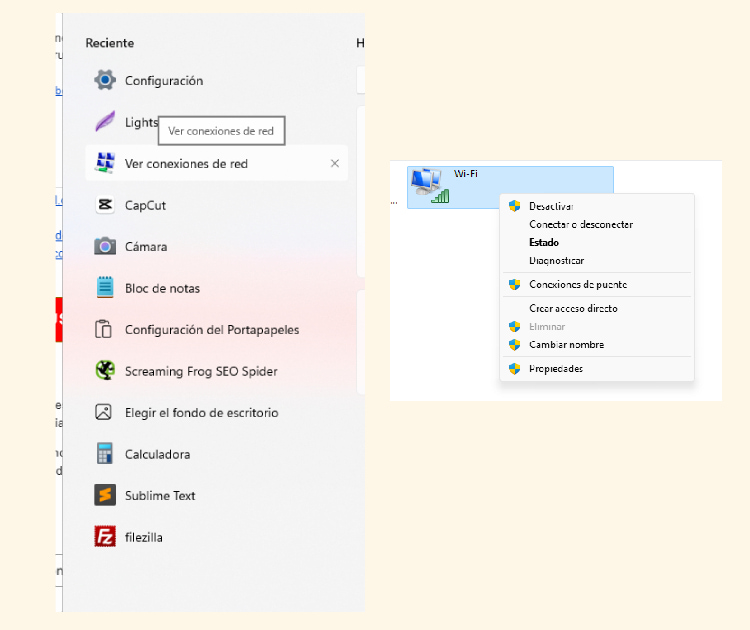Select the Wi-Fi network adapter icon
The width and height of the screenshot is (750, 630).
[430, 186]
